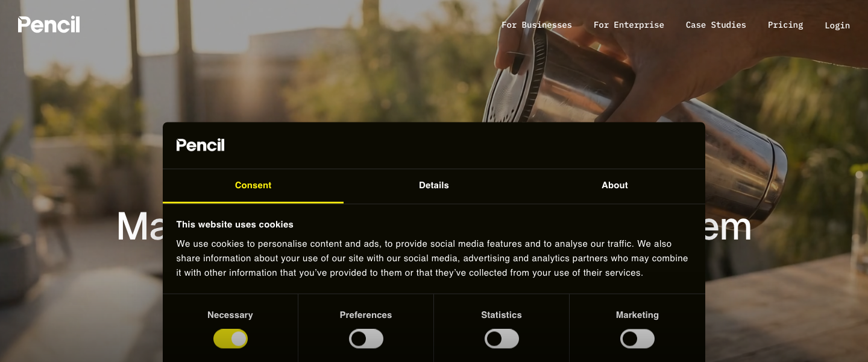
Task: Toggle the Necessary cookies switch
Action: (230, 338)
